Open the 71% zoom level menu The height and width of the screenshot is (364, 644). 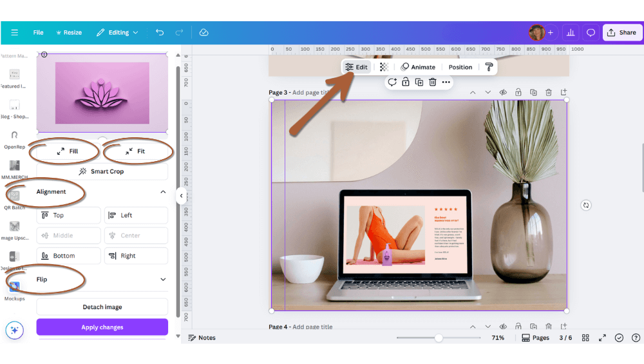pyautogui.click(x=498, y=338)
